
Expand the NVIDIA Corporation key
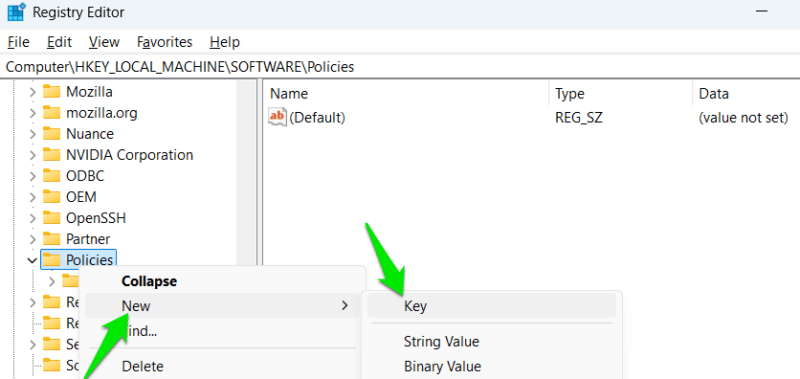tap(32, 155)
